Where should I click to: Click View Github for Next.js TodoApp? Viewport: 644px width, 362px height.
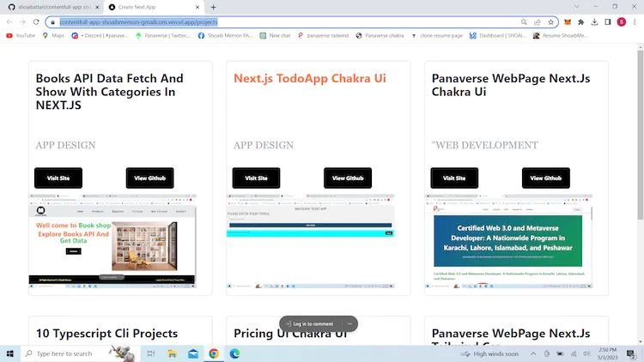(x=348, y=178)
